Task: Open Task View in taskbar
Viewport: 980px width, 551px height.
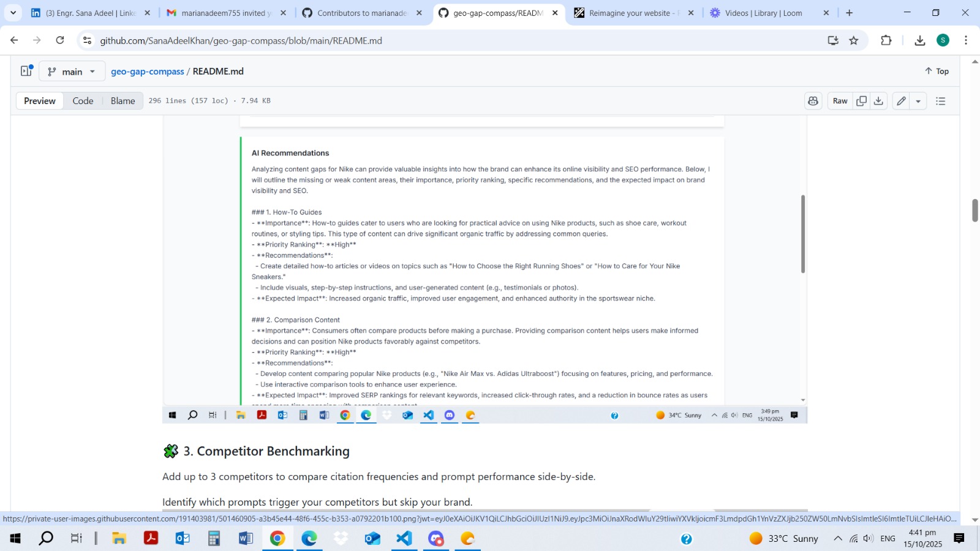Action: 77,538
